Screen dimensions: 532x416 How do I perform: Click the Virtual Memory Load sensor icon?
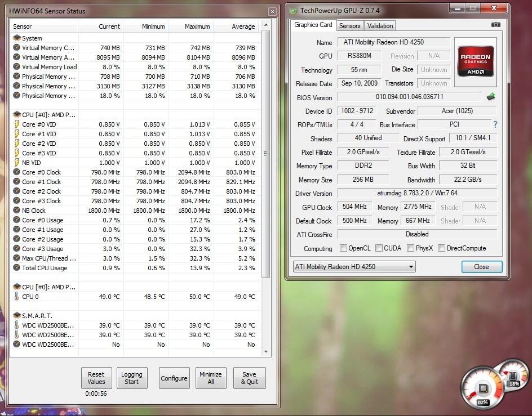(x=17, y=66)
